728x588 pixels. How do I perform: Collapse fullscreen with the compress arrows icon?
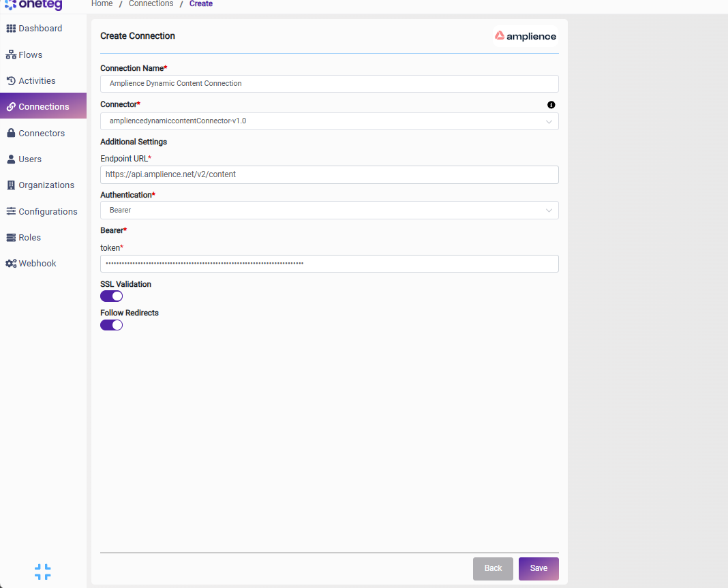(x=43, y=572)
